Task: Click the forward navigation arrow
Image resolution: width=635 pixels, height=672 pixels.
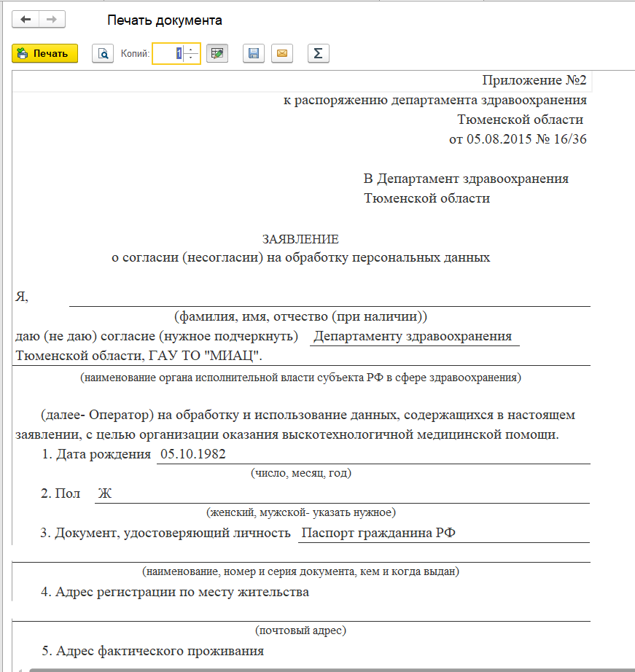Action: [x=52, y=20]
